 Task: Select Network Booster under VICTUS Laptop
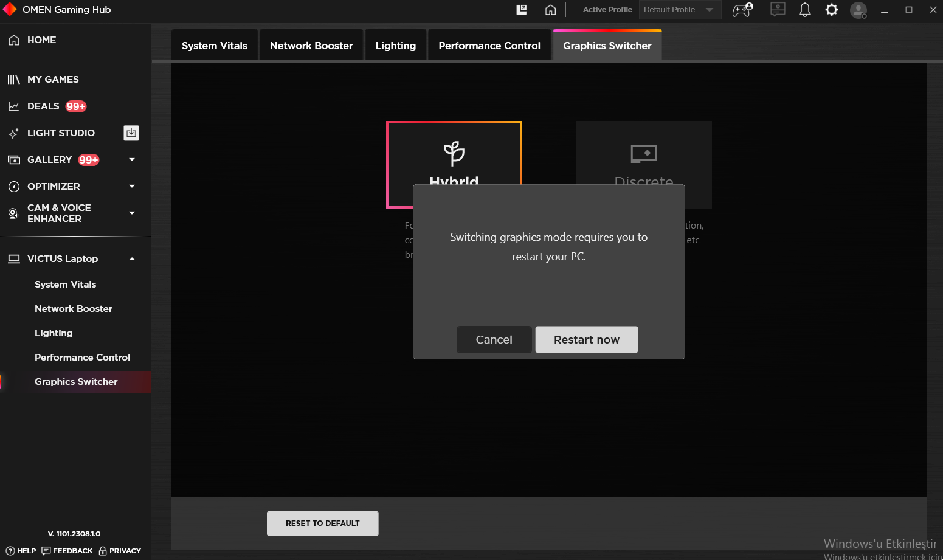[x=74, y=308]
